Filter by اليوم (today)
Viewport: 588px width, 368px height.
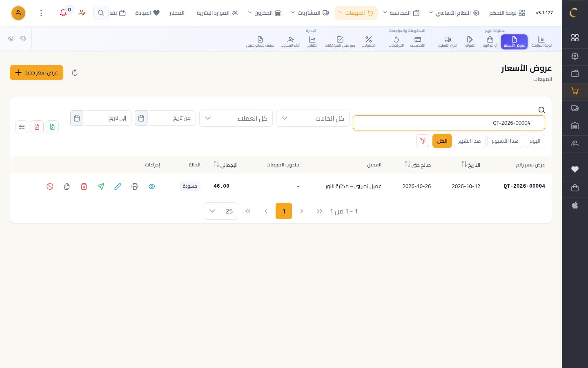pos(535,141)
